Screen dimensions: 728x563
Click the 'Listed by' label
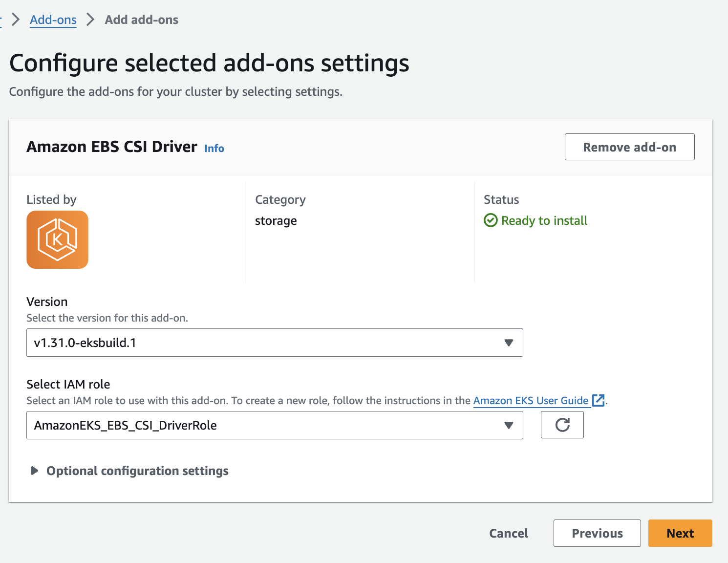[x=51, y=199]
